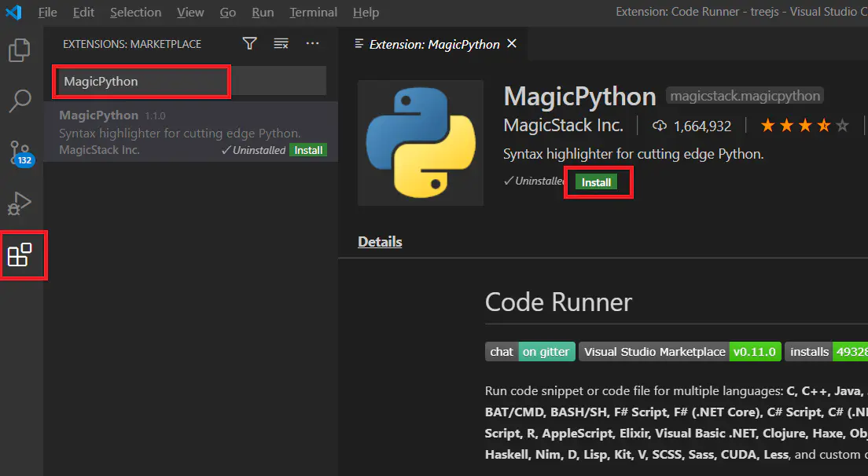868x476 pixels.
Task: Select the Extensions view icon
Action: (20, 255)
